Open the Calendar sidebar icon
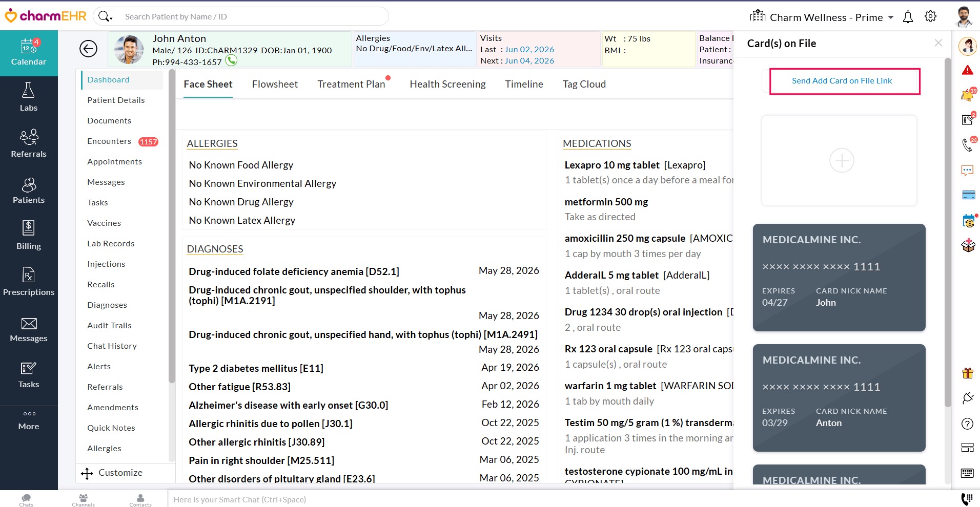The image size is (980, 507). pos(29,53)
